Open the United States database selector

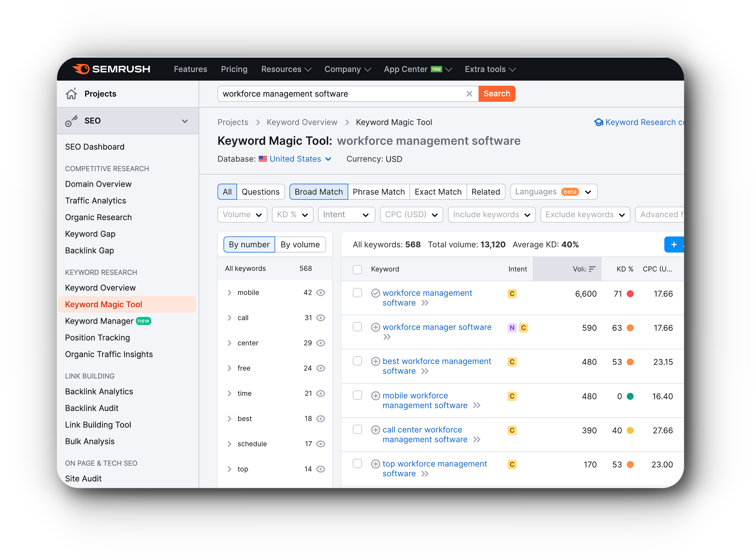[x=295, y=159]
